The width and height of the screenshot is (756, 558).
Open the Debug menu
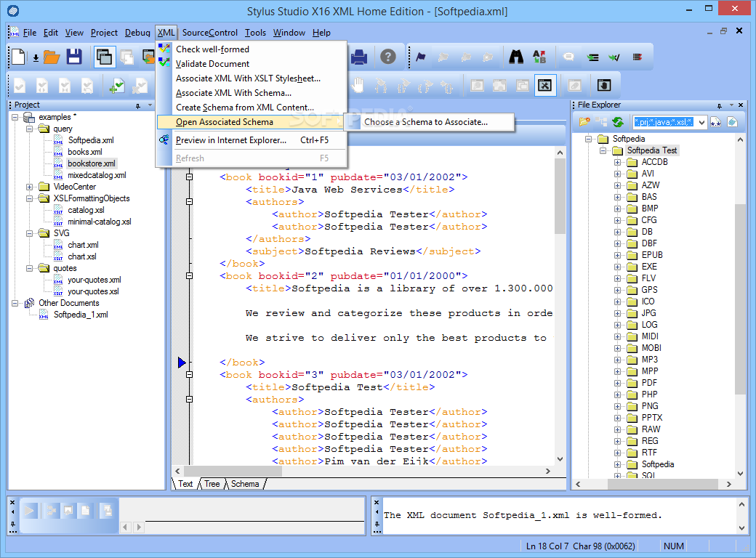coord(137,32)
